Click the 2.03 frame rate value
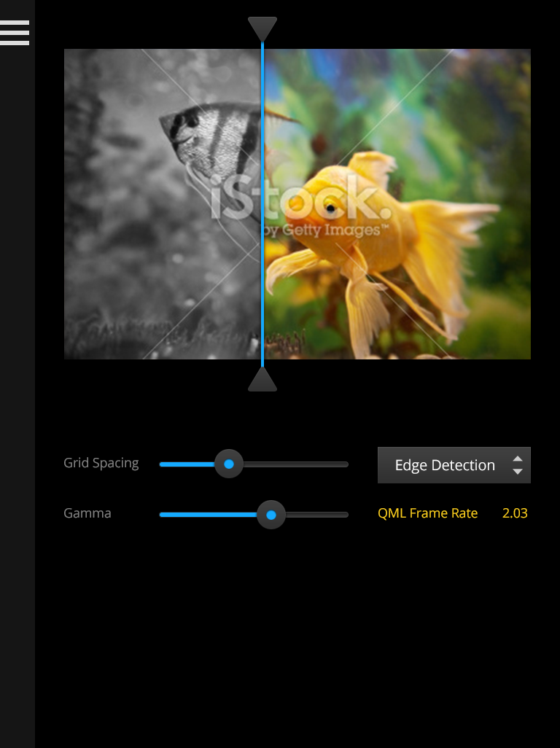This screenshot has height=748, width=560. (x=515, y=513)
